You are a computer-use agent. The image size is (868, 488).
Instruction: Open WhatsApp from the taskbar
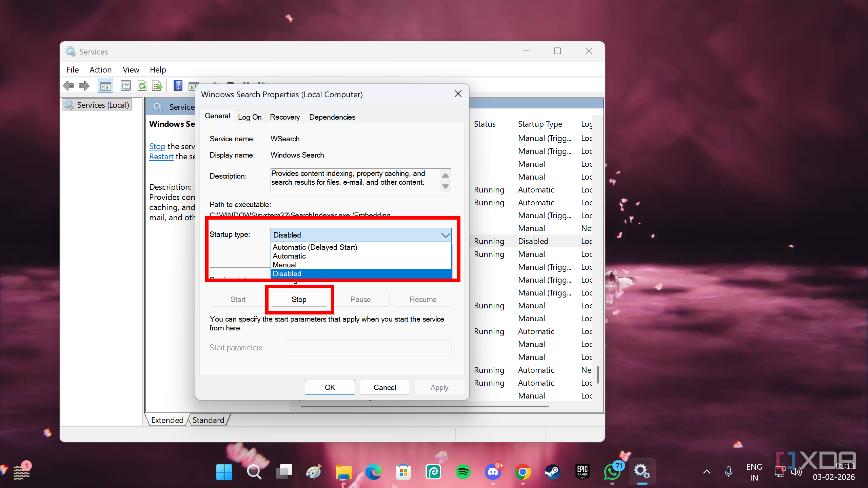[612, 471]
